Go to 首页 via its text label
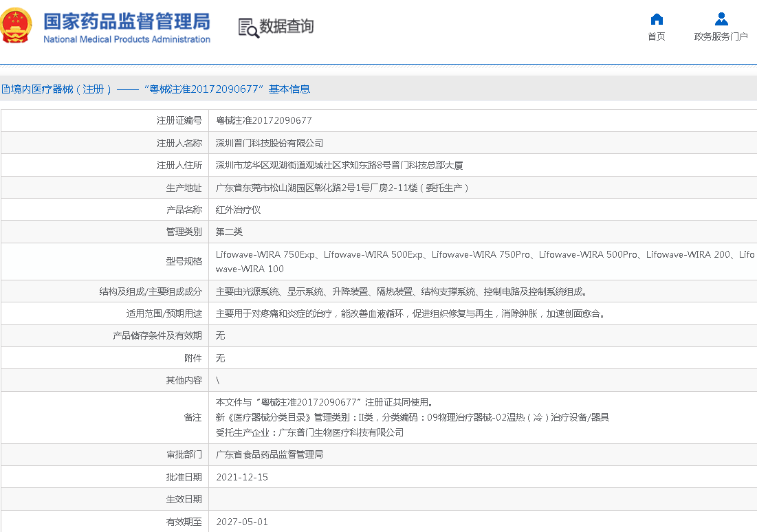 [657, 37]
